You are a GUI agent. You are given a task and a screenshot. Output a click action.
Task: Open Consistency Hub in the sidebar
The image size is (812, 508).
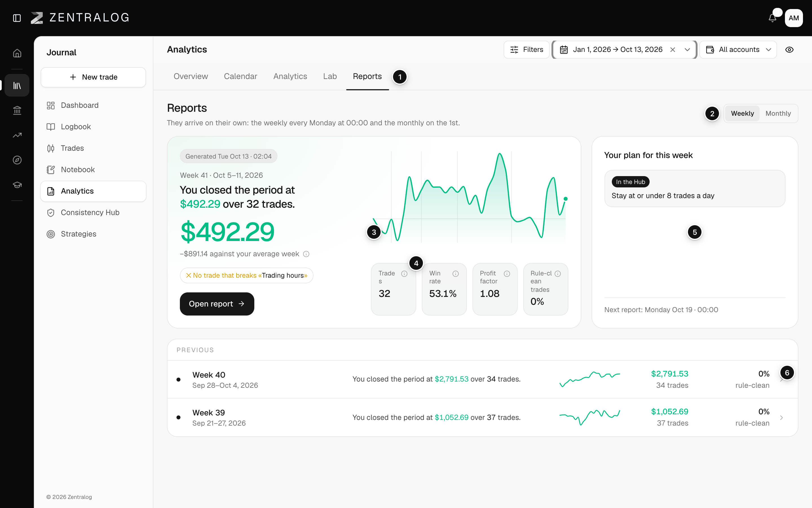(93, 213)
